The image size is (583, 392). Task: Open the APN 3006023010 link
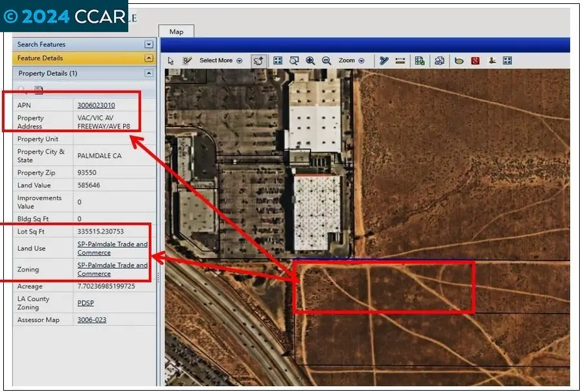coord(96,105)
